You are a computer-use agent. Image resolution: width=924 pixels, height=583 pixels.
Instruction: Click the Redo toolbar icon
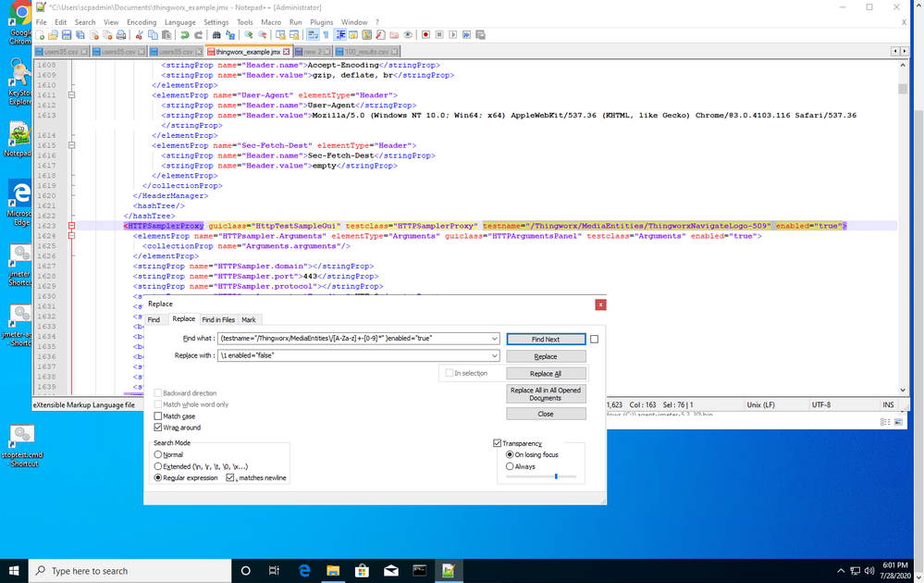(199, 35)
